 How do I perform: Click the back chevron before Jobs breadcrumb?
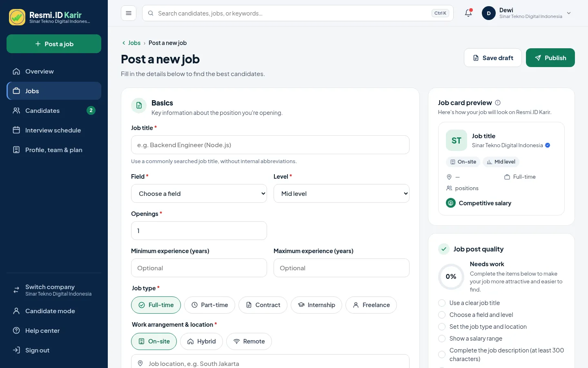click(124, 43)
